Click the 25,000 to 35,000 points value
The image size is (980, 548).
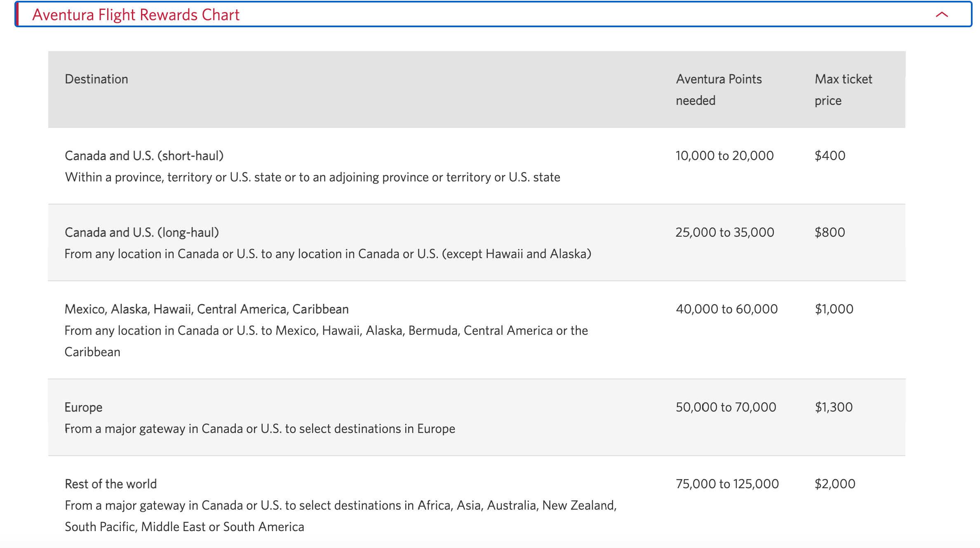tap(724, 232)
